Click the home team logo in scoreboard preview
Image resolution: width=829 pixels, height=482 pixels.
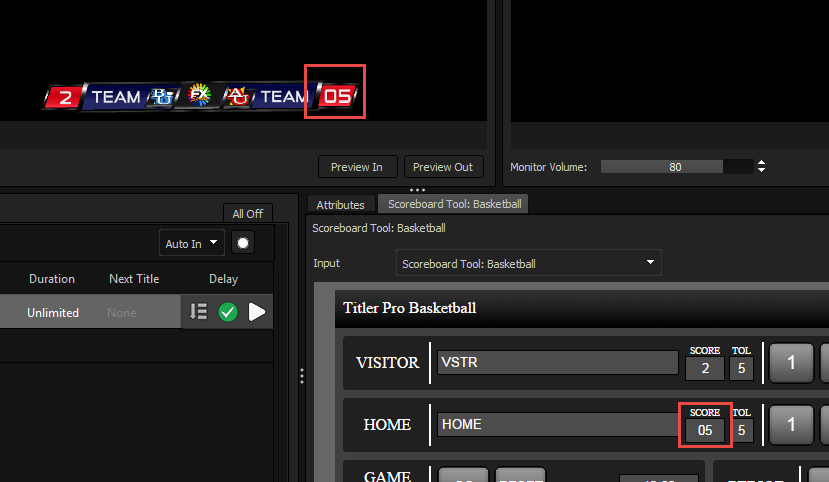[237, 97]
